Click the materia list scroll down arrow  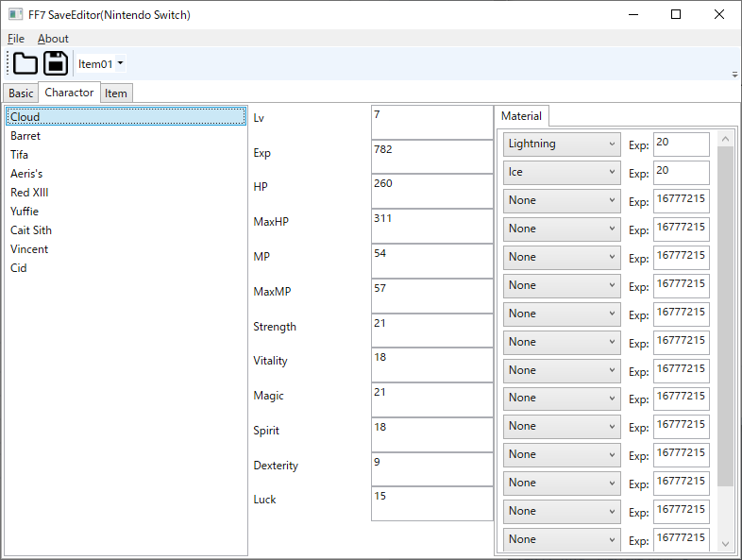725,544
